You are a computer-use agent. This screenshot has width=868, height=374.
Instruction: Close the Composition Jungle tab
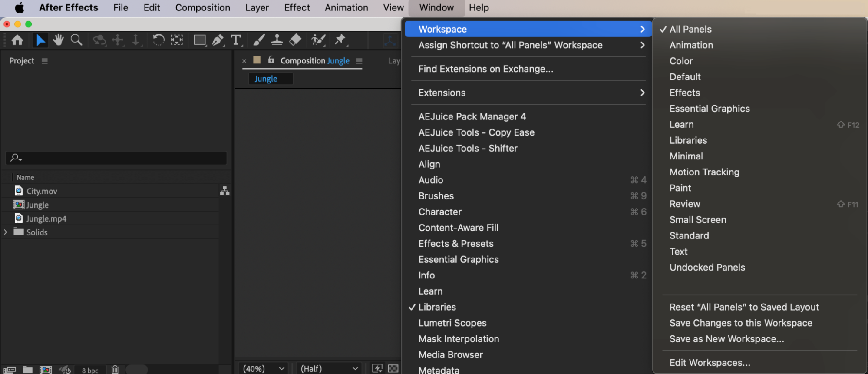click(244, 61)
